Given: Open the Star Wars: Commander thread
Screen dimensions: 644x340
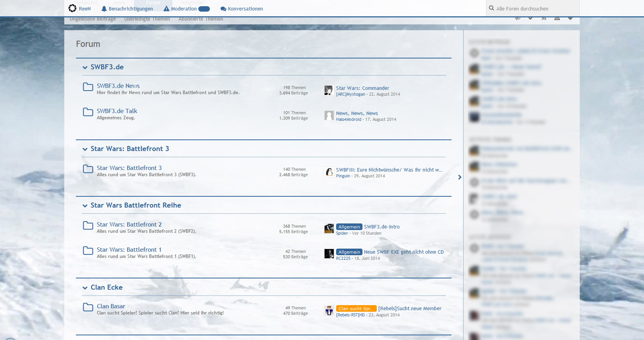Looking at the screenshot, I should [x=362, y=88].
